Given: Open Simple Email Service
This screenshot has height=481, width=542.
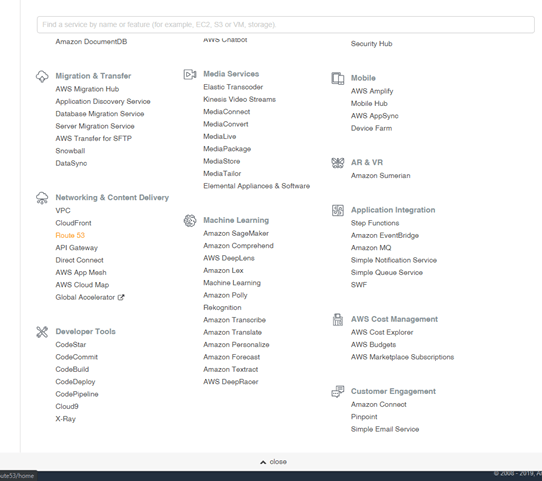Looking at the screenshot, I should 385,430.
